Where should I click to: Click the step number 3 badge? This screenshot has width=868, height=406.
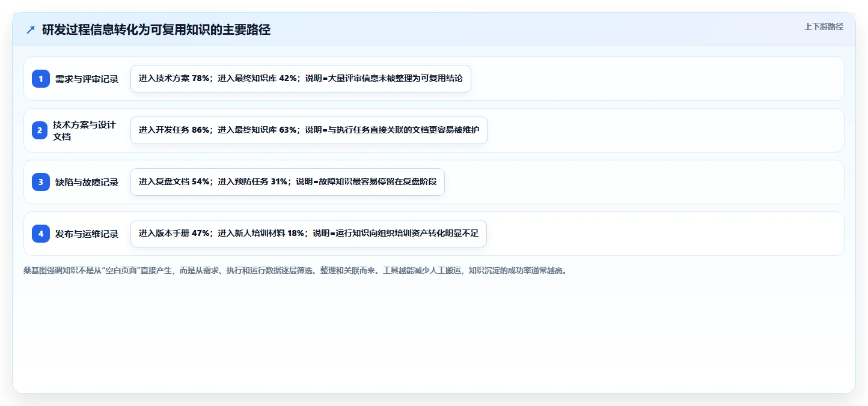pyautogui.click(x=41, y=182)
